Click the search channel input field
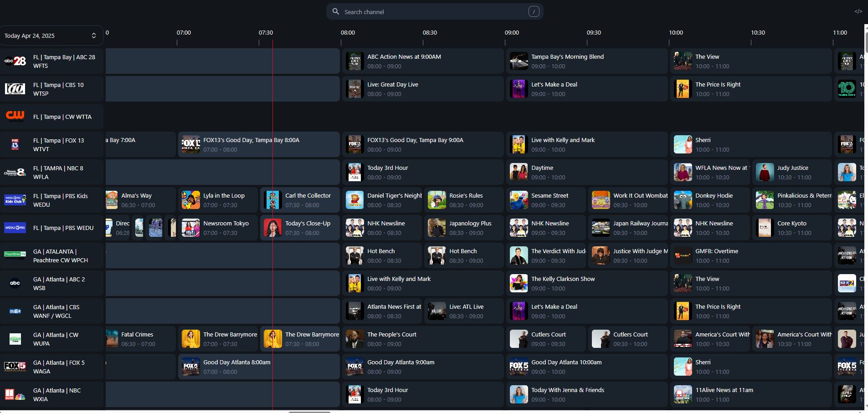Image resolution: width=868 pixels, height=413 pixels. pos(433,12)
